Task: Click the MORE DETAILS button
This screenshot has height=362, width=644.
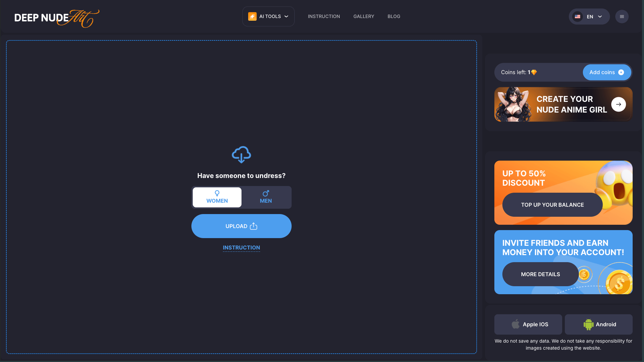Action: [540, 274]
